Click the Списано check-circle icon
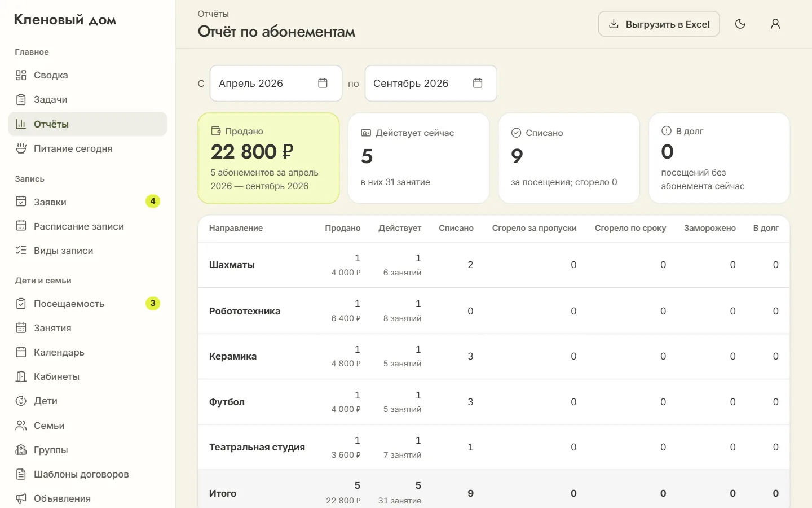Image resolution: width=812 pixels, height=508 pixels. [516, 133]
